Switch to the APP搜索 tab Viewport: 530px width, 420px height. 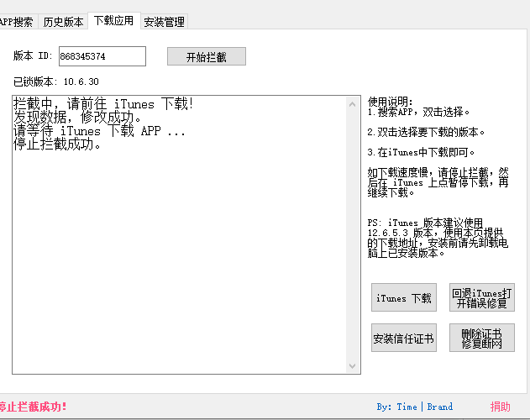pos(18,22)
